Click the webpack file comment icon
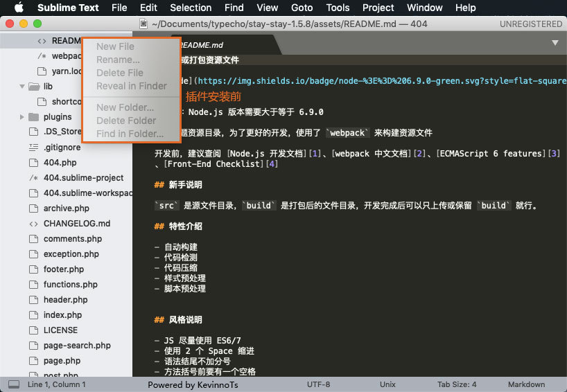Viewport: 567px width, 392px height. pos(42,56)
